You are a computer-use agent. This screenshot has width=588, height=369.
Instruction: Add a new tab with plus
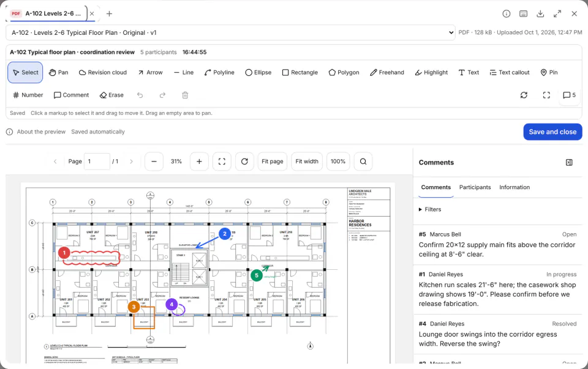pyautogui.click(x=109, y=14)
